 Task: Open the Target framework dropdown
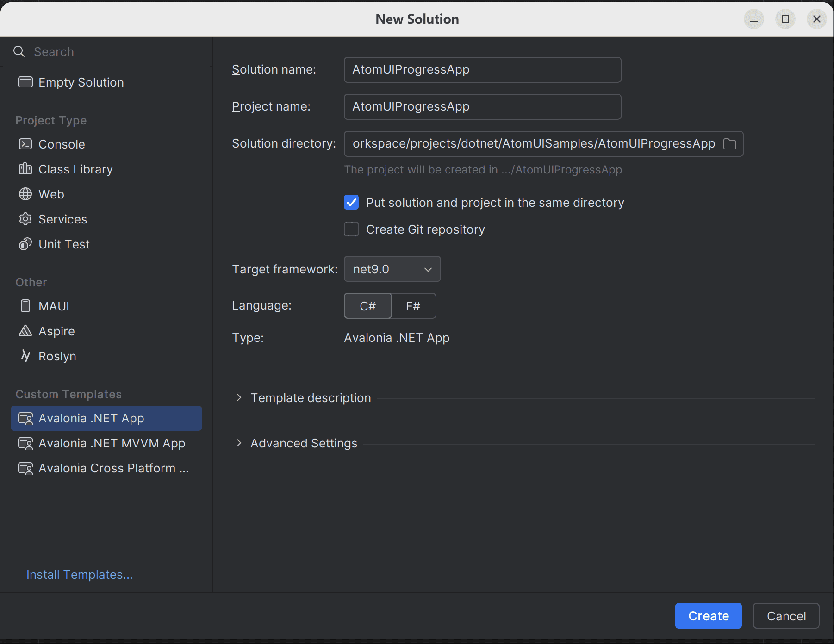[x=392, y=269]
